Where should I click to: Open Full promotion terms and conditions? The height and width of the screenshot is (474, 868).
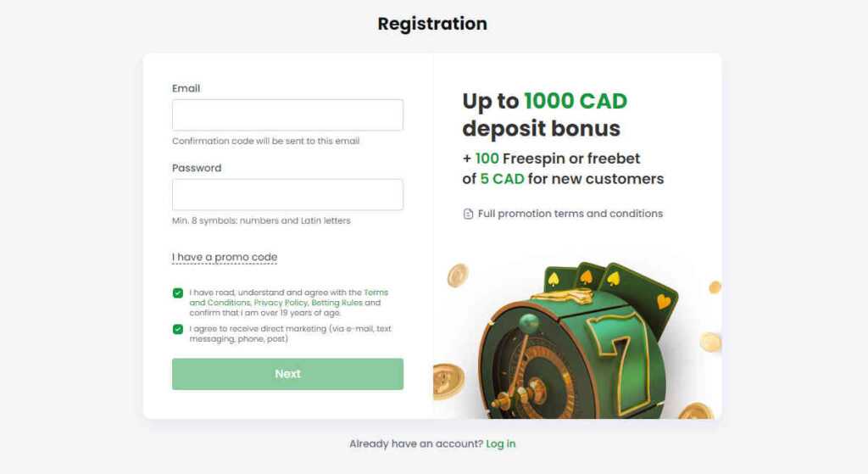point(570,214)
